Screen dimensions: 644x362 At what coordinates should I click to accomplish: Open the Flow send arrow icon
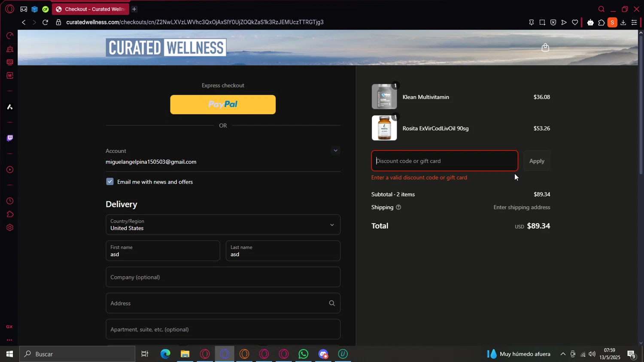pos(564,22)
